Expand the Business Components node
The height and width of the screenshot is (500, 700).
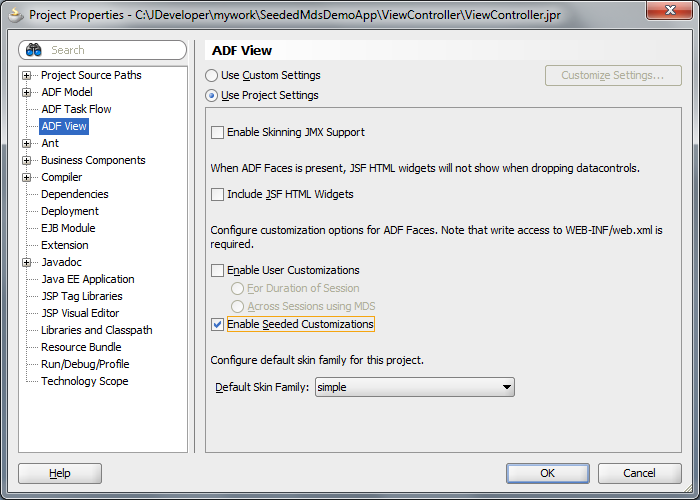click(x=26, y=160)
